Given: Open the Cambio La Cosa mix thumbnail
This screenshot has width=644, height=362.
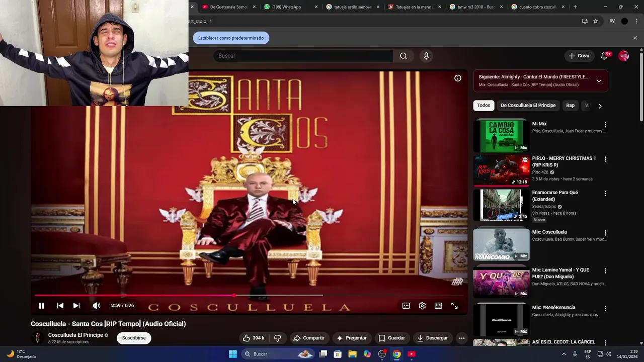Looking at the screenshot, I should [x=501, y=136].
